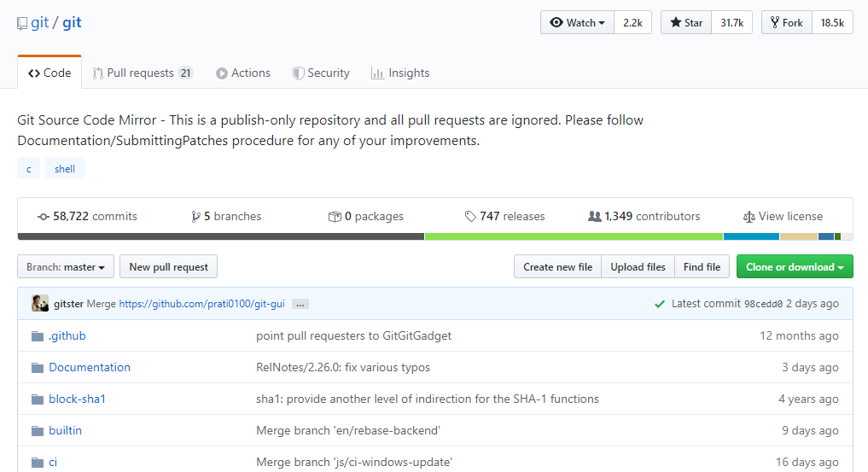868x472 pixels.
Task: Open 747 releases link
Action: point(505,216)
